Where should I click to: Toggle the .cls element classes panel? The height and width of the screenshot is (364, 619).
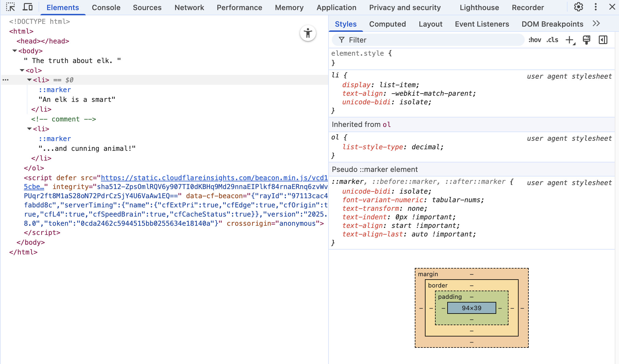point(552,40)
